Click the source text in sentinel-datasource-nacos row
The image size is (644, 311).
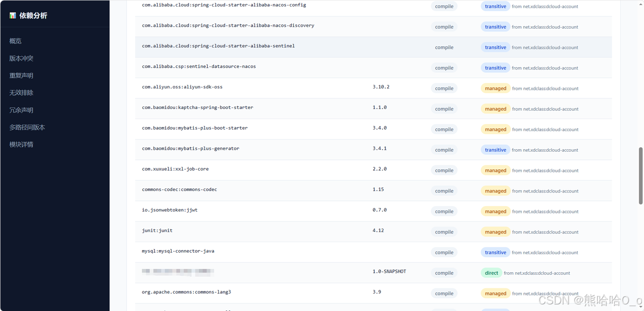pyautogui.click(x=545, y=68)
